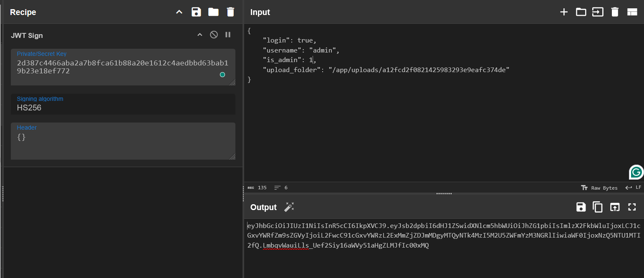Save the output to a file
644x278 pixels.
(x=581, y=207)
